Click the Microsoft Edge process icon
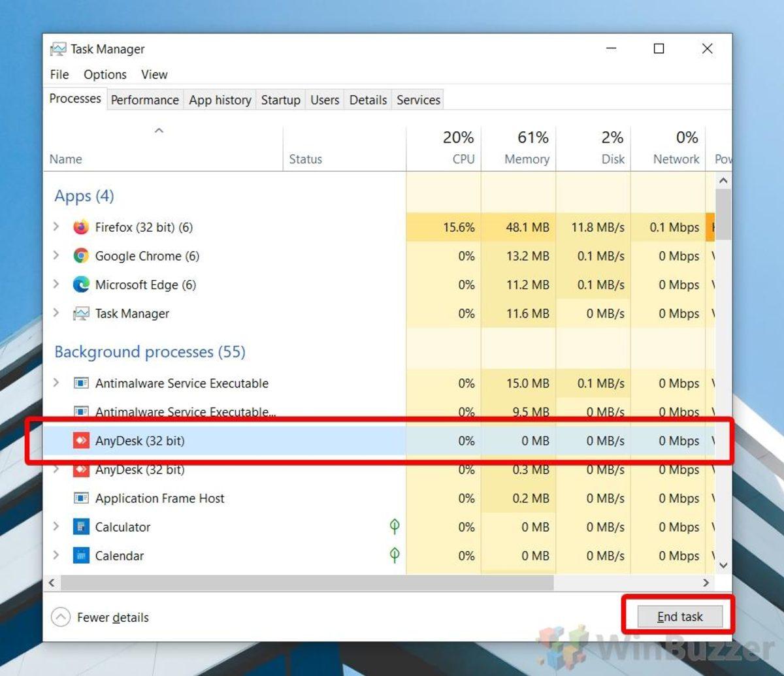784x676 pixels. [x=81, y=285]
